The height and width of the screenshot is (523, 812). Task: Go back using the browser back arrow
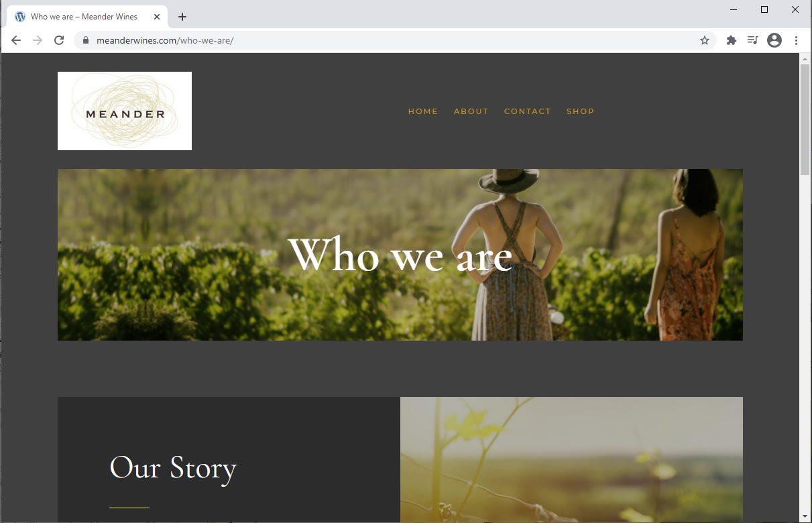coord(16,40)
